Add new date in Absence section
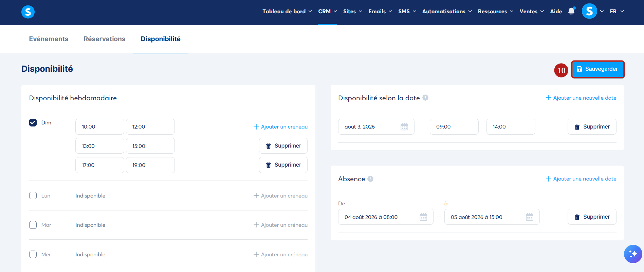Viewport: 644px width, 272px height. 581,179
